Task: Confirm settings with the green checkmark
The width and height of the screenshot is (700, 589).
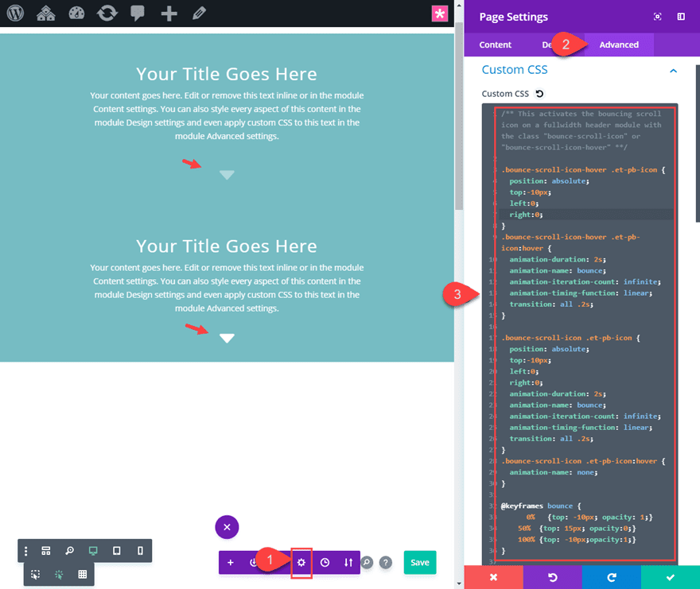Action: click(x=671, y=579)
